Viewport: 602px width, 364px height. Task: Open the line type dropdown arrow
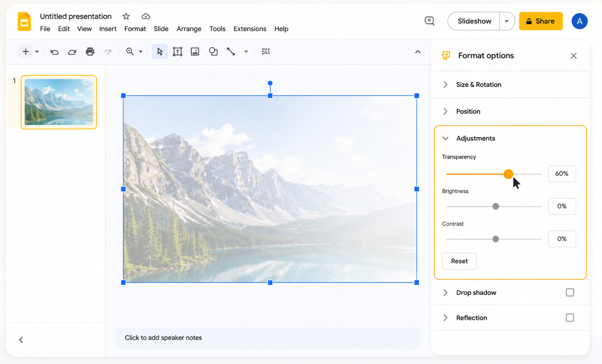pos(246,52)
